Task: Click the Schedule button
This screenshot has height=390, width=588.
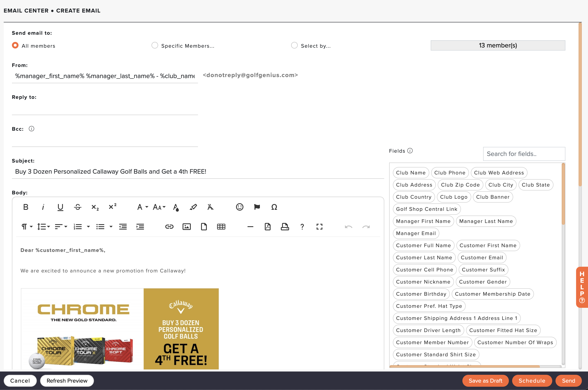Action: point(532,381)
